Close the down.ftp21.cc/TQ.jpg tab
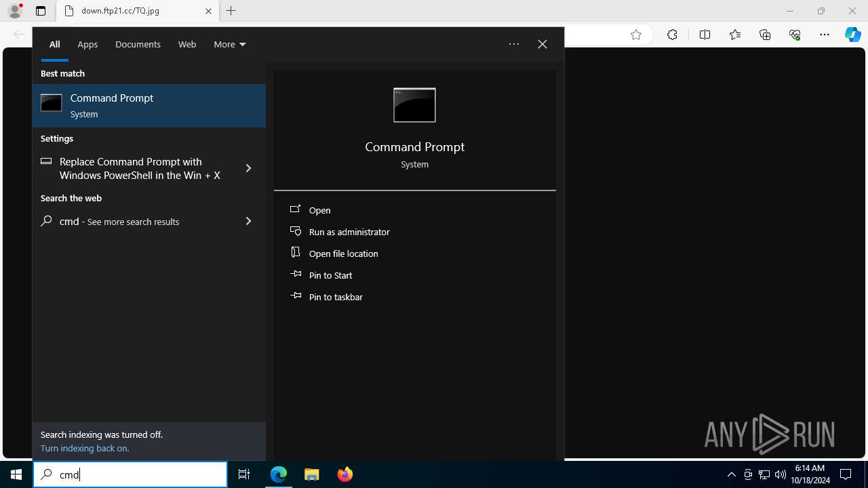Viewport: 868px width, 488px height. pyautogui.click(x=208, y=11)
